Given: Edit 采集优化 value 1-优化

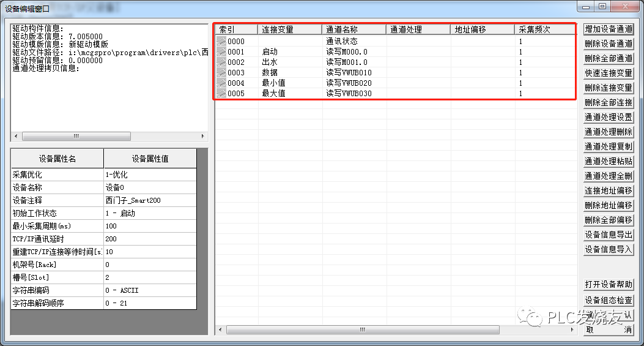Looking at the screenshot, I should tap(150, 175).
